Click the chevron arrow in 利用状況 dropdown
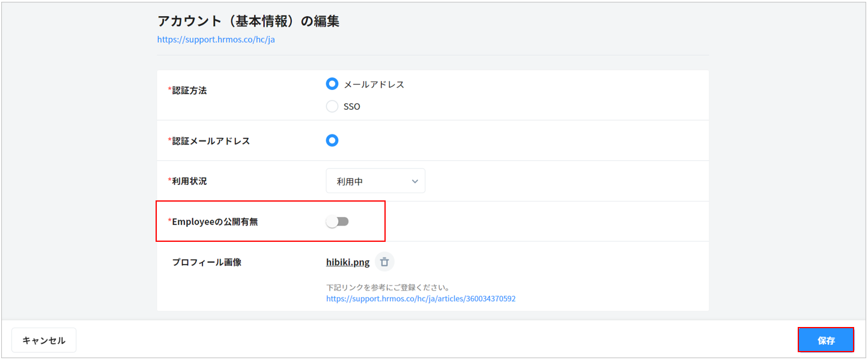Image resolution: width=868 pixels, height=360 pixels. pyautogui.click(x=414, y=181)
